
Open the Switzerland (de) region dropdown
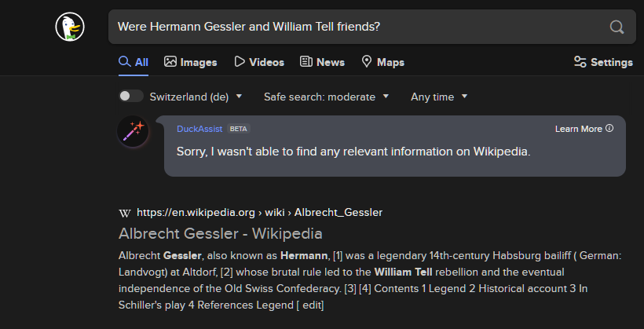tap(196, 97)
